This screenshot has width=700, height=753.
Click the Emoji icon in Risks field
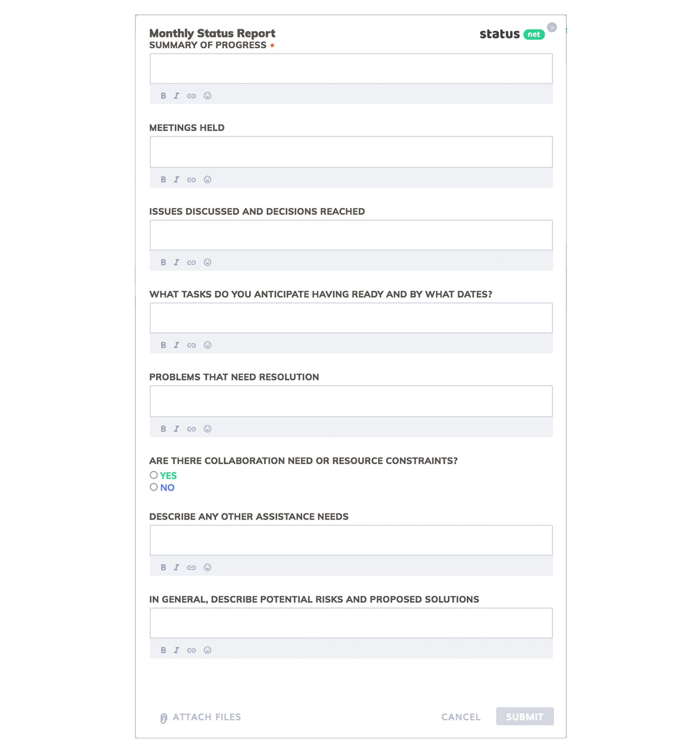coord(207,650)
